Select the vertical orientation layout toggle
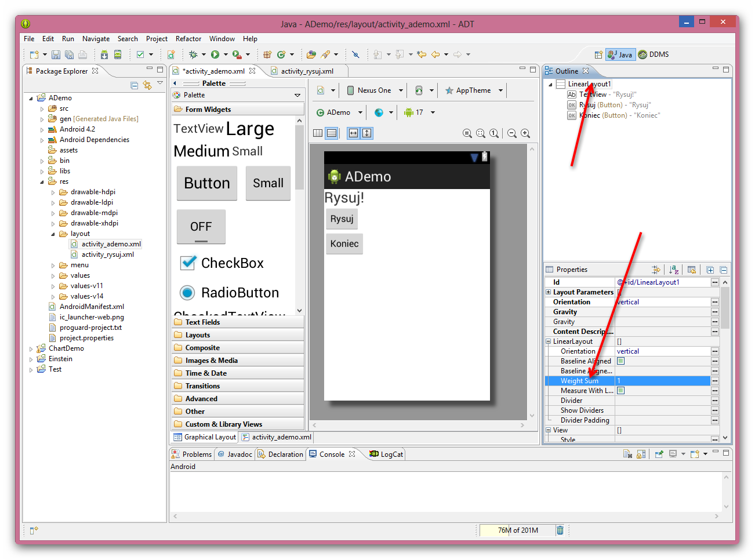The width and height of the screenshot is (755, 560). click(332, 133)
